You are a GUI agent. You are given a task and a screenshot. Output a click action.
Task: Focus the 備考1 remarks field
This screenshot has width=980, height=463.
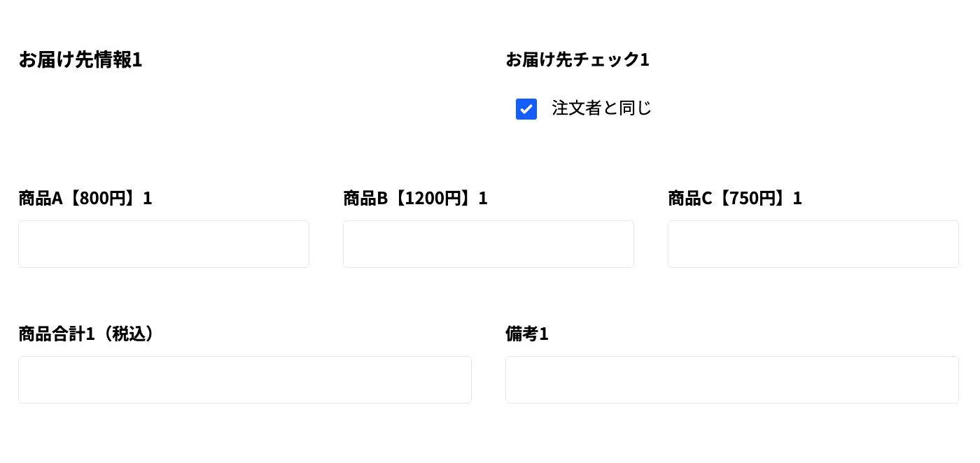(x=731, y=380)
